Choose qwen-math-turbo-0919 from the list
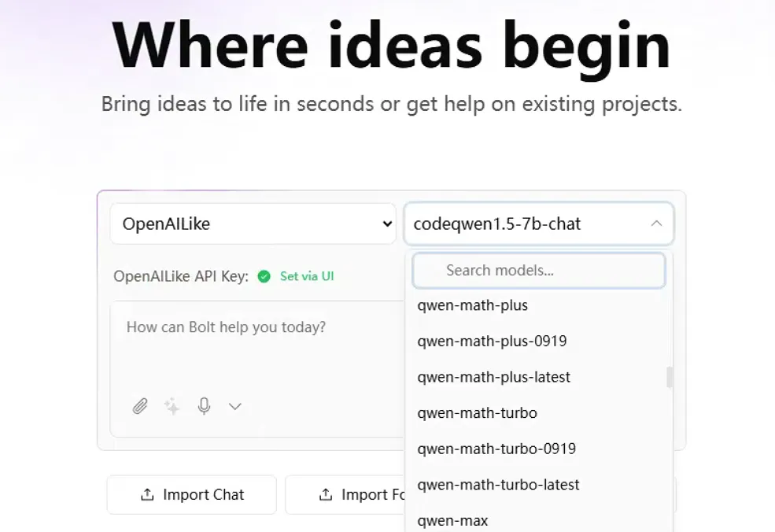Viewport: 775px width, 532px height. [496, 449]
